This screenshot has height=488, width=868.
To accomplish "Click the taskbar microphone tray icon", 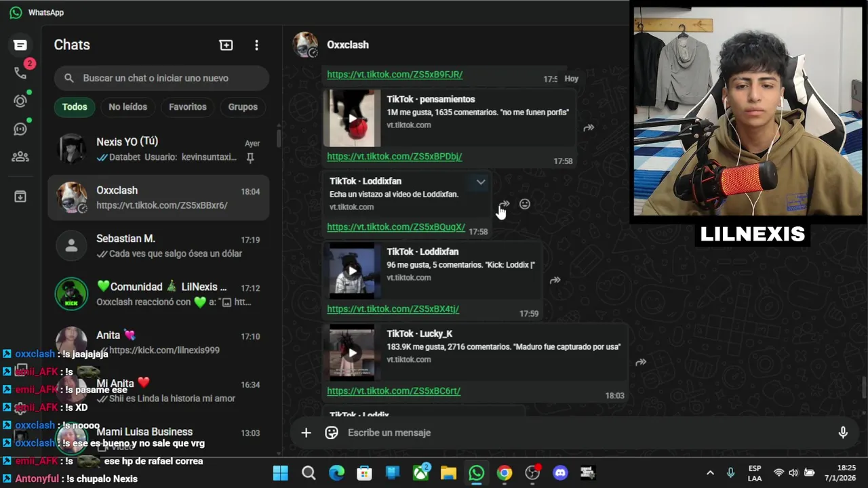I will pyautogui.click(x=731, y=473).
